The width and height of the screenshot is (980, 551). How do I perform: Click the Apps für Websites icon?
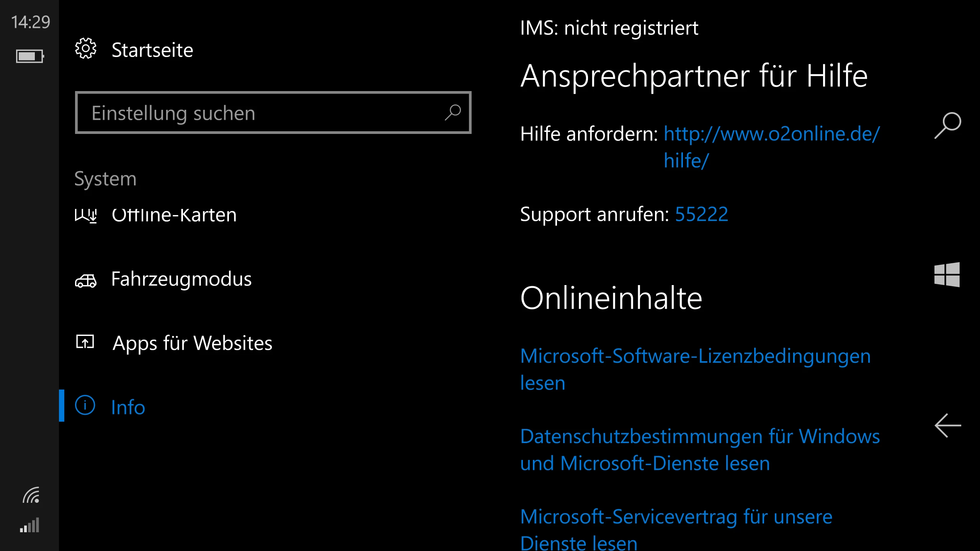pos(85,342)
